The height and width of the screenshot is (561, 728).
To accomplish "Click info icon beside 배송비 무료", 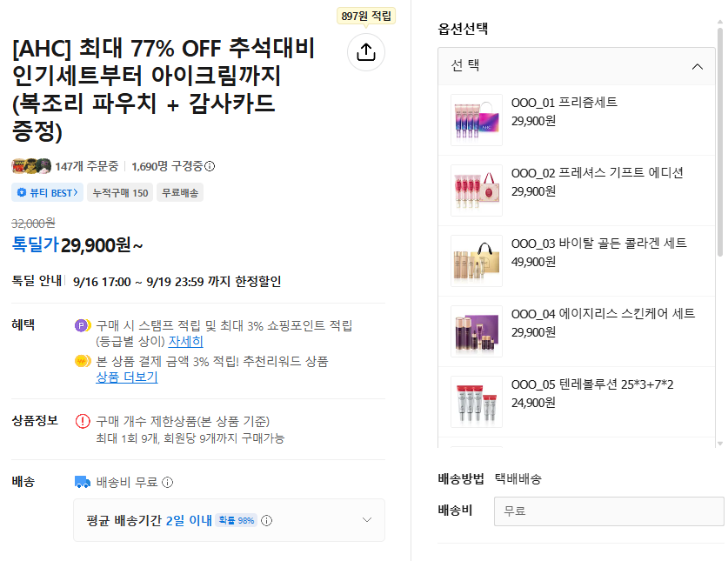I will pyautogui.click(x=168, y=483).
